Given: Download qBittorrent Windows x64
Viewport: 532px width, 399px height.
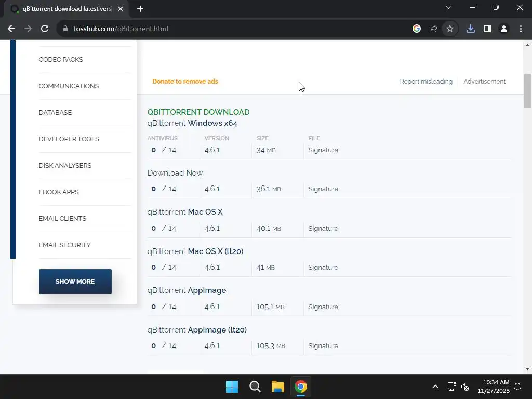Looking at the screenshot, I should coord(192,123).
